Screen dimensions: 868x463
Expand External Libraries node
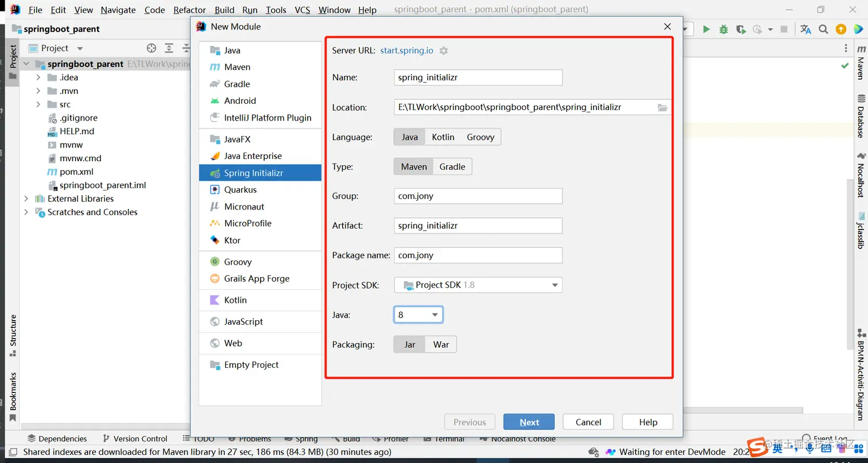26,199
